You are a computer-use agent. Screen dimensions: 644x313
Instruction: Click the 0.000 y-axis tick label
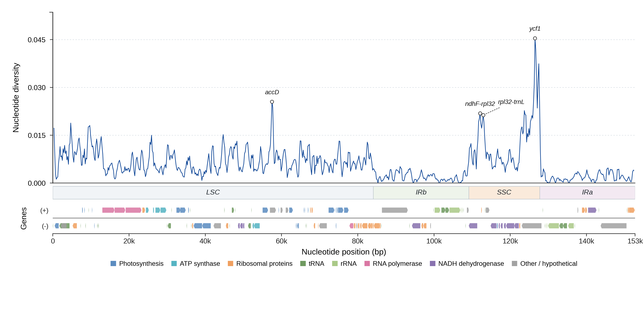(x=37, y=183)
